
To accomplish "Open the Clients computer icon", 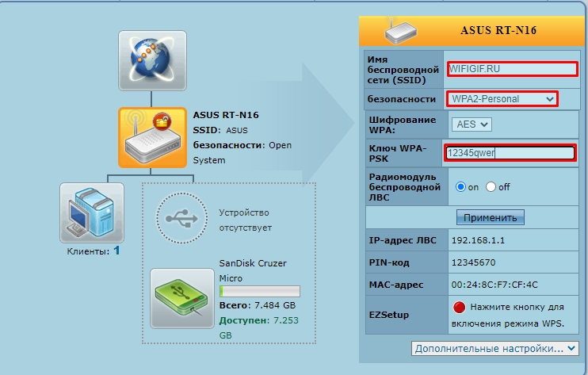I will coord(92,213).
